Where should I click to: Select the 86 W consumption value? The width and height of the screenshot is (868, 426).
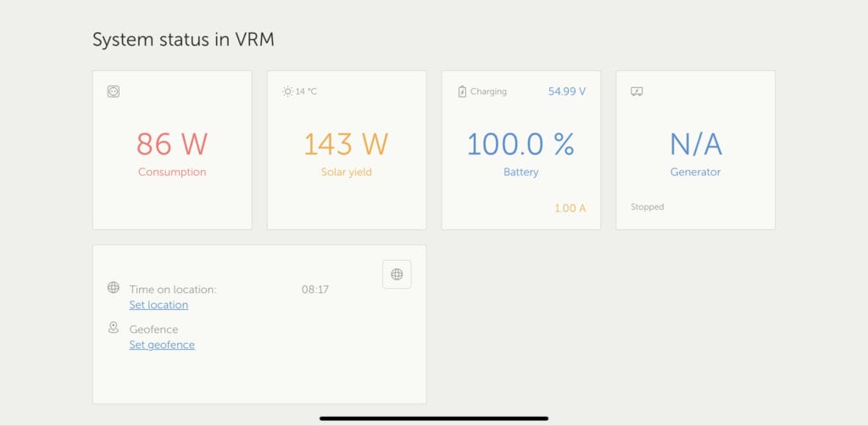(x=172, y=144)
